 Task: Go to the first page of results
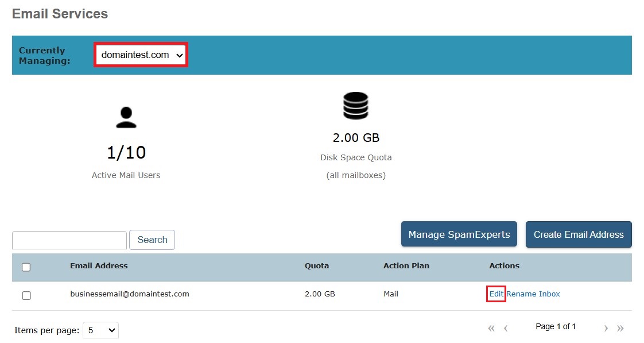tap(491, 329)
